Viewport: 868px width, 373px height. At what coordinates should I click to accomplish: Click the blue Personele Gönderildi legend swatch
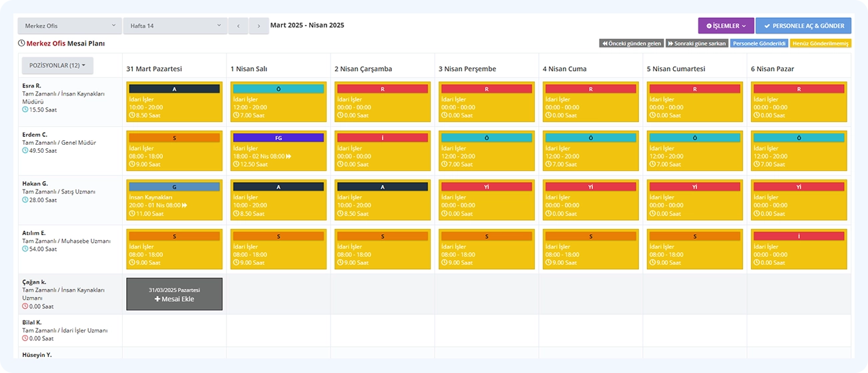click(759, 43)
